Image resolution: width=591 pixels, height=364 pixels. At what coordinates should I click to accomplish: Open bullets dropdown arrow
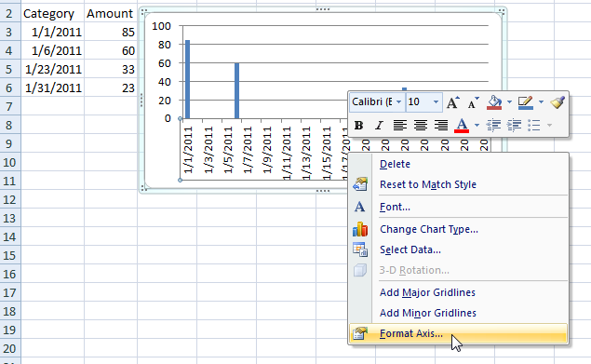(549, 125)
